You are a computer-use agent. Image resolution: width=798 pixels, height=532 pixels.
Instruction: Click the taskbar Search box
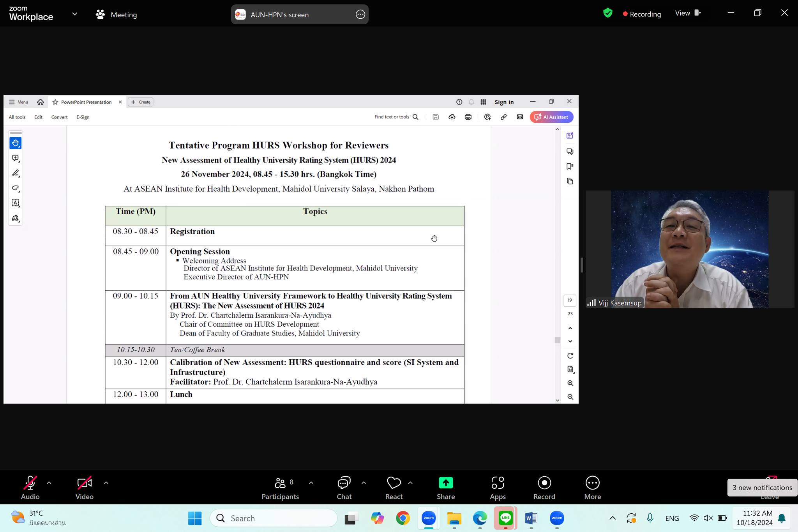274,518
